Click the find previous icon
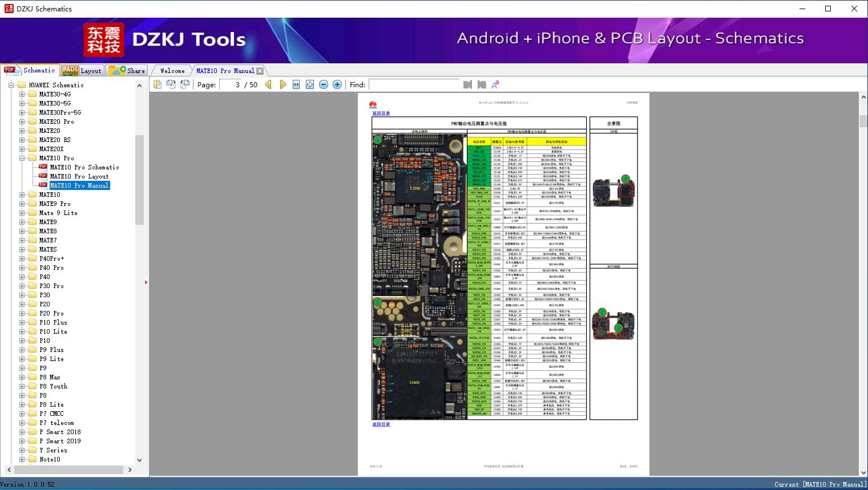 (468, 84)
